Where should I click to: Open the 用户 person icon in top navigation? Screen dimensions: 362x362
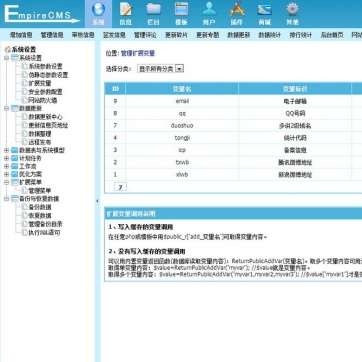(x=209, y=10)
